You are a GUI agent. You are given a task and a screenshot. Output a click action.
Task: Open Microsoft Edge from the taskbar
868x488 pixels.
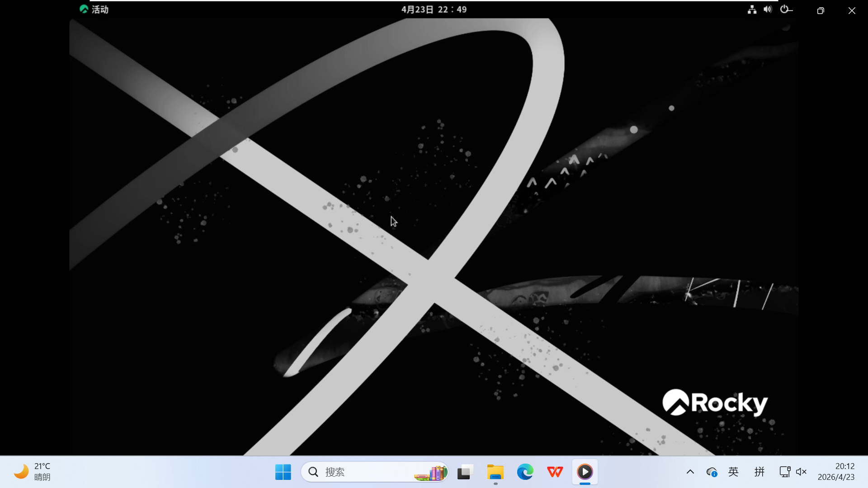[x=525, y=472]
